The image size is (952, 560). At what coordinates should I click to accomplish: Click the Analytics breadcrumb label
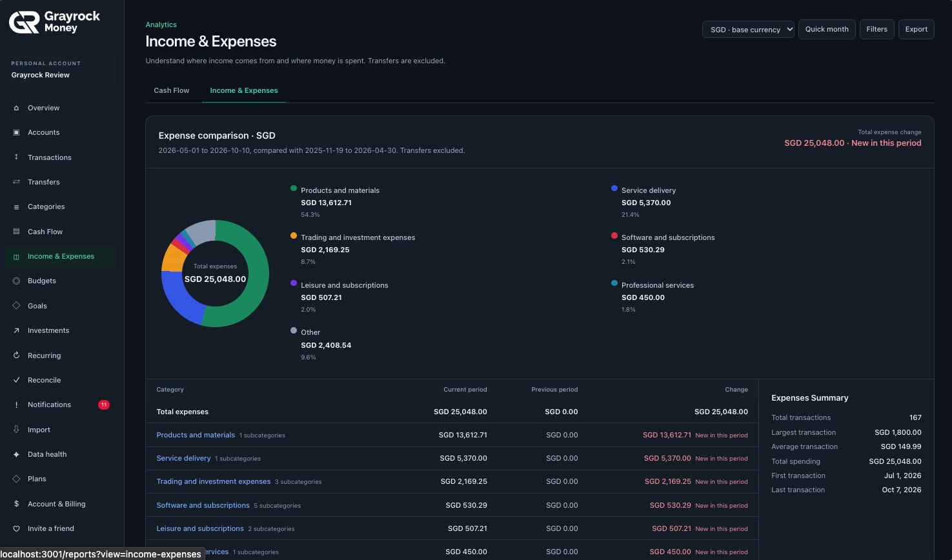pos(161,25)
